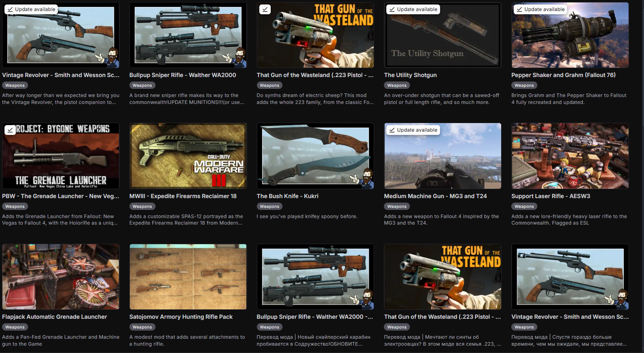Open the Russian-translation Vintage Revolver thumbnail
The image size is (644, 353).
[570, 277]
